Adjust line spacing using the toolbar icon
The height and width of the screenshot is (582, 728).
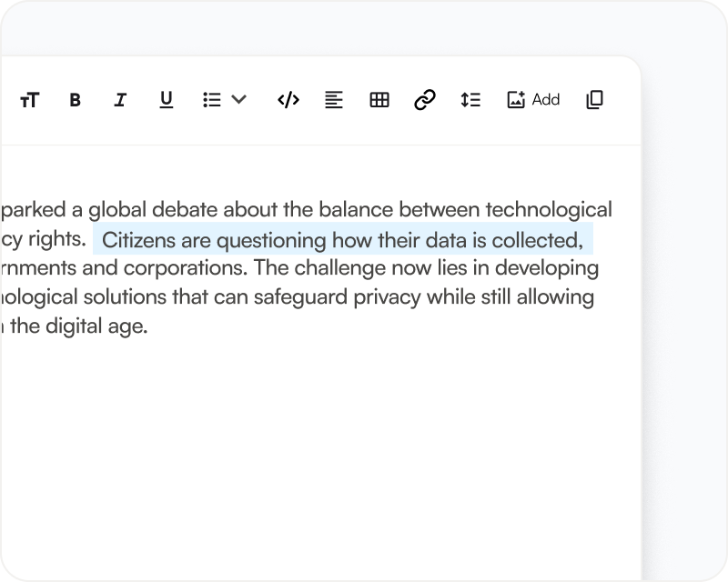[x=470, y=100]
